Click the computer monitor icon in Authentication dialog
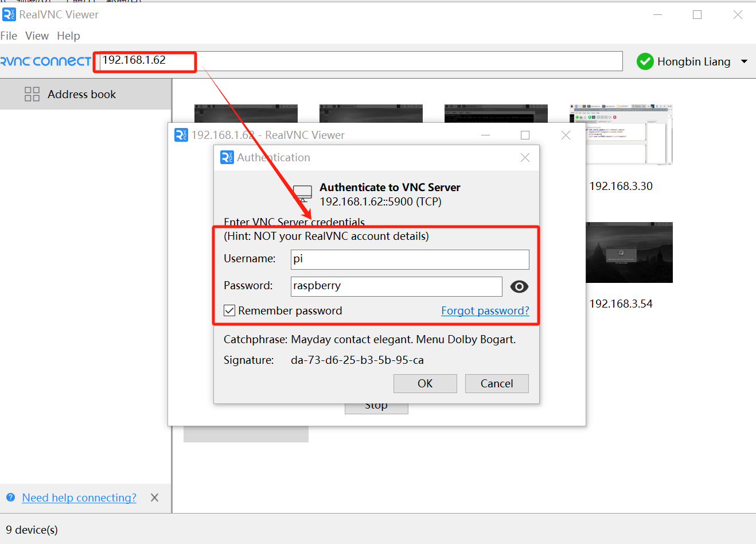The width and height of the screenshot is (756, 544). [302, 193]
